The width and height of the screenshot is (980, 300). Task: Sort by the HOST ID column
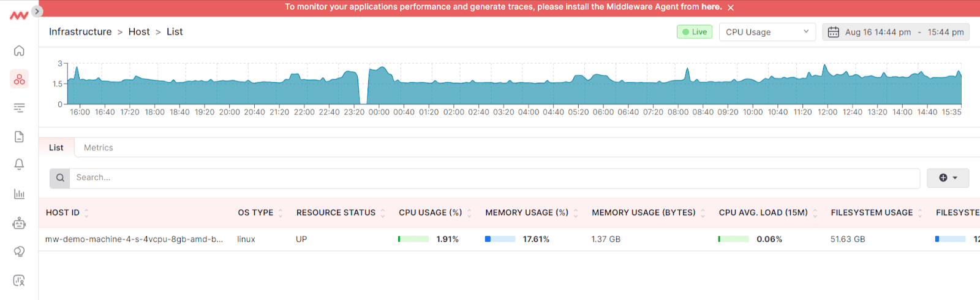pyautogui.click(x=63, y=213)
